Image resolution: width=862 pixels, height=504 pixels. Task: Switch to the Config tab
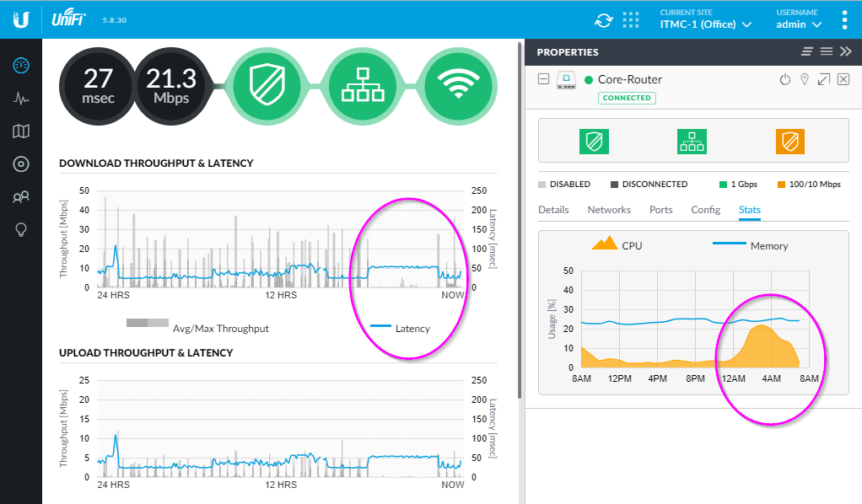point(705,210)
